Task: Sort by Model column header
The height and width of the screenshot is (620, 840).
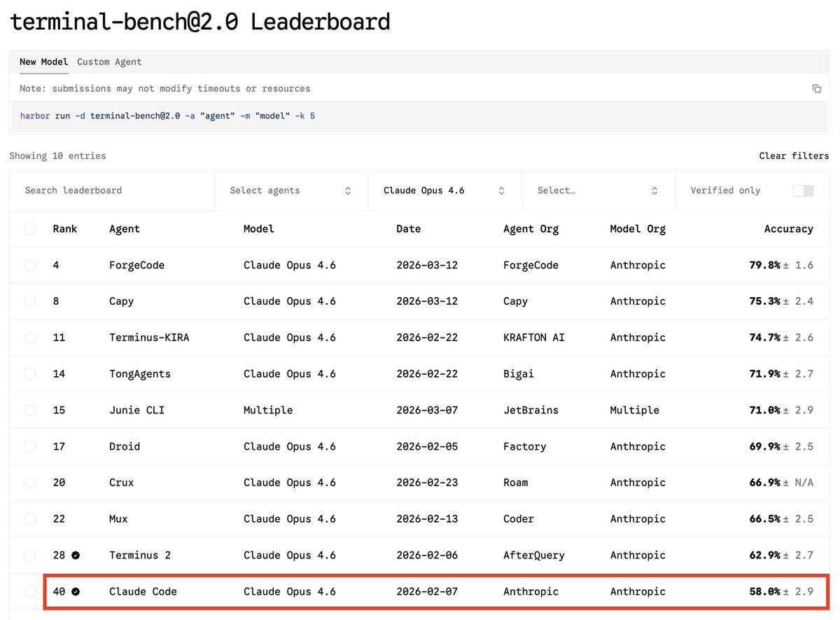Action: click(x=259, y=229)
